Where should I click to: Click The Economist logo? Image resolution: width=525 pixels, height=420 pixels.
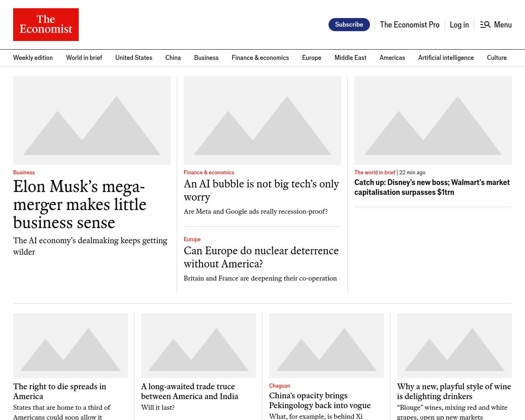click(46, 25)
